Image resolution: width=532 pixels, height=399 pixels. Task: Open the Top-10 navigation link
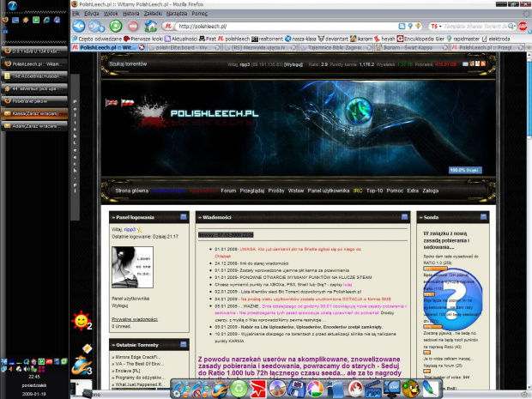coord(375,190)
